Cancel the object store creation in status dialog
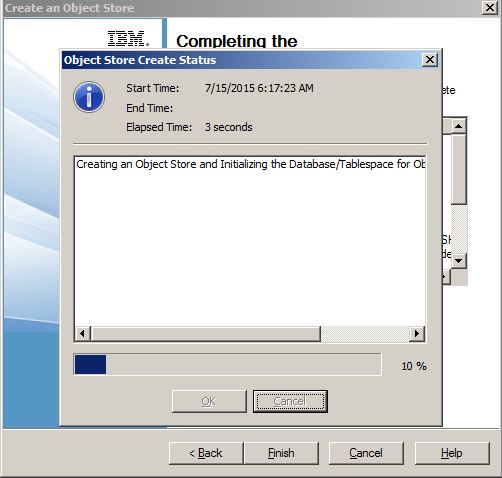The width and height of the screenshot is (502, 478). click(x=290, y=401)
